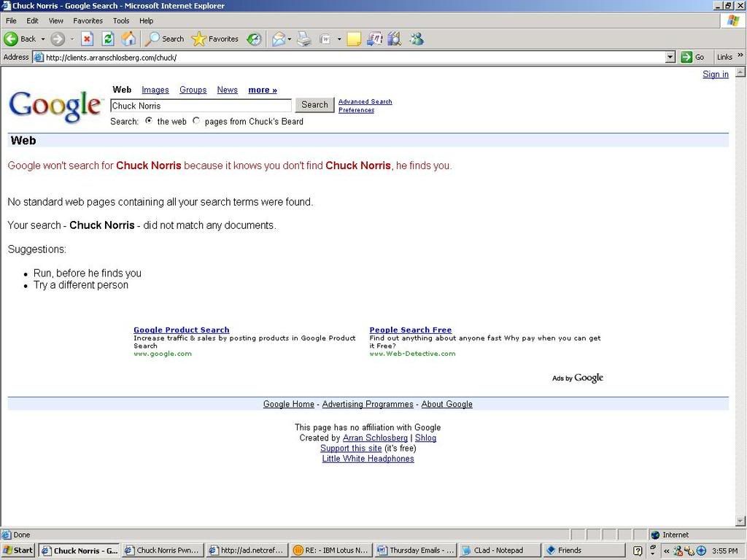Open the Address bar dropdown list
747x560 pixels.
pos(670,57)
